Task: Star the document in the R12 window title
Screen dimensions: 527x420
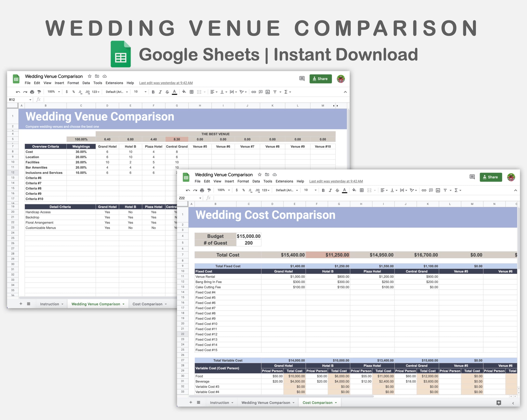Action: click(x=90, y=76)
